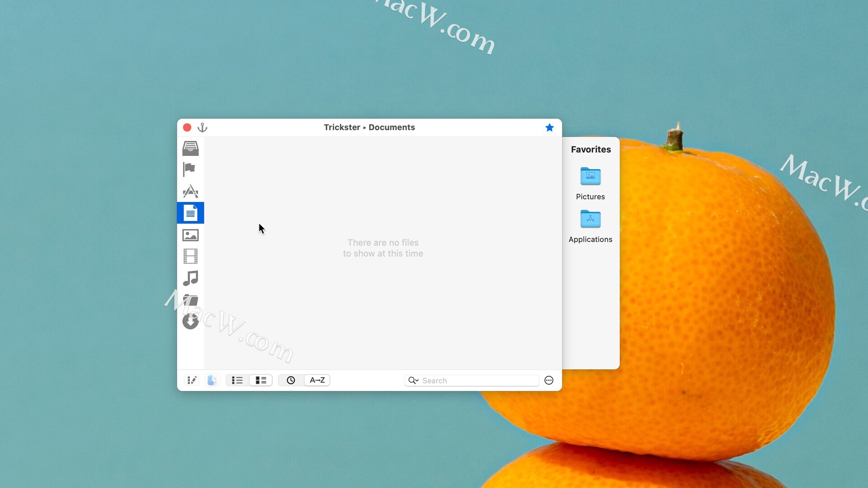868x488 pixels.
Task: Select the All Files inbox tray icon
Action: (190, 148)
